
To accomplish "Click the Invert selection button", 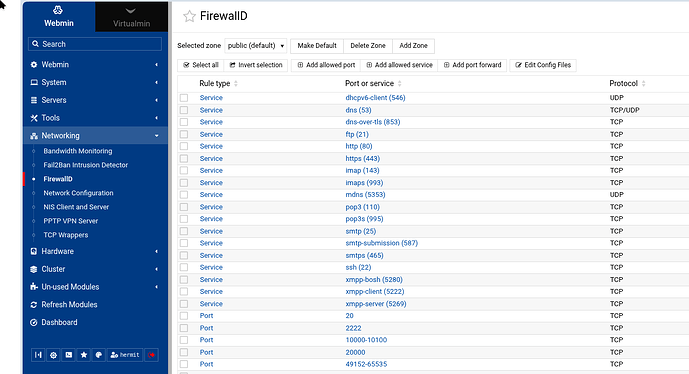I will 256,65.
